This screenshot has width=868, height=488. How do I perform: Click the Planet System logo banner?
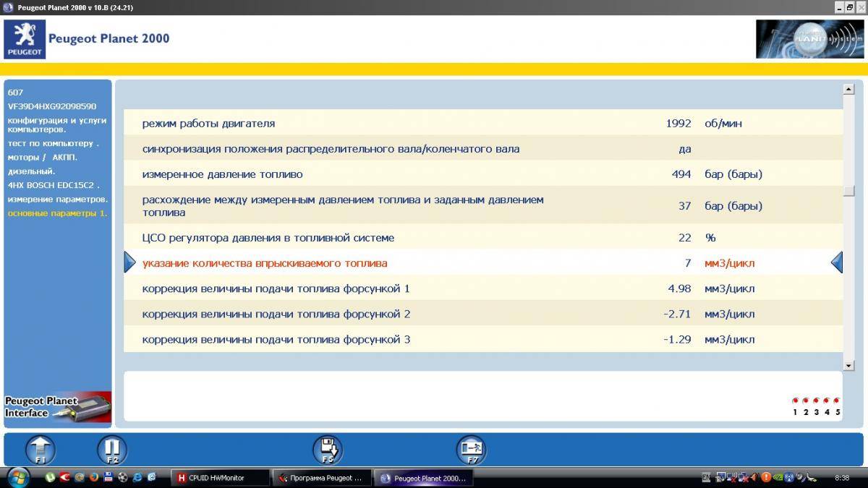point(809,39)
